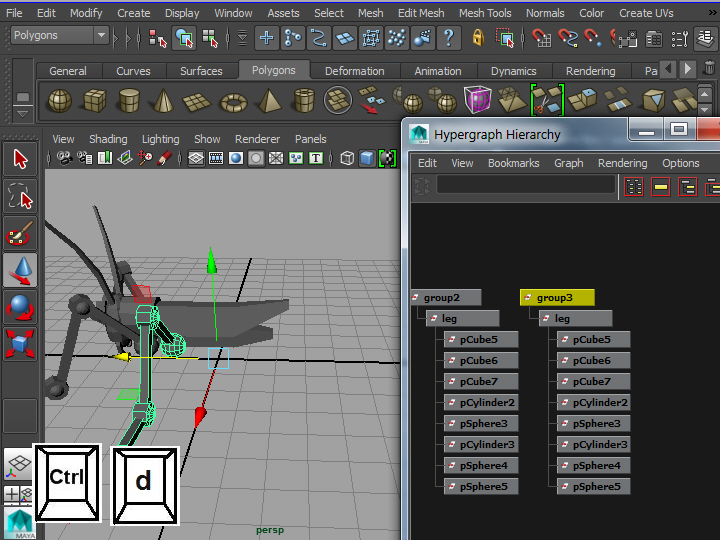Switch to the Animation shelf tab
The image size is (720, 540).
(x=438, y=71)
